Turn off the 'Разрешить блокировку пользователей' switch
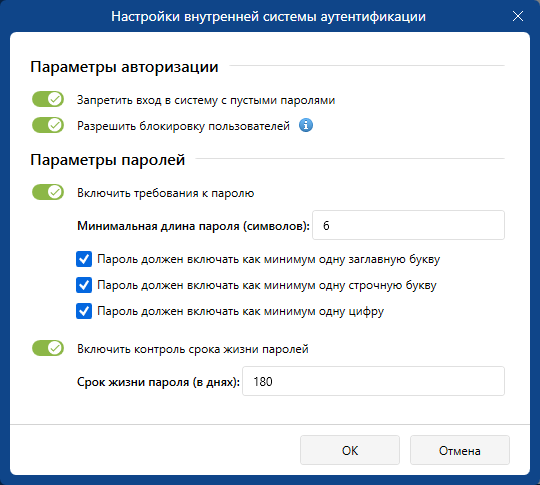 [48, 125]
